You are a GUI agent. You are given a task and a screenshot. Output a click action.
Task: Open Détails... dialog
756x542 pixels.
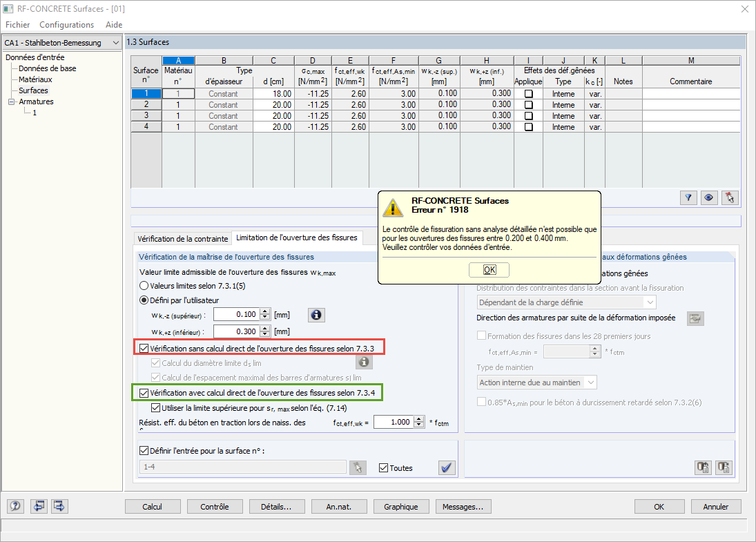point(276,507)
